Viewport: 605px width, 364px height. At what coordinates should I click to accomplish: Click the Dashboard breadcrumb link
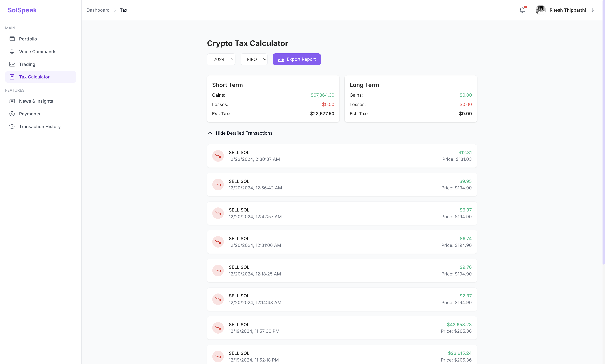click(98, 10)
